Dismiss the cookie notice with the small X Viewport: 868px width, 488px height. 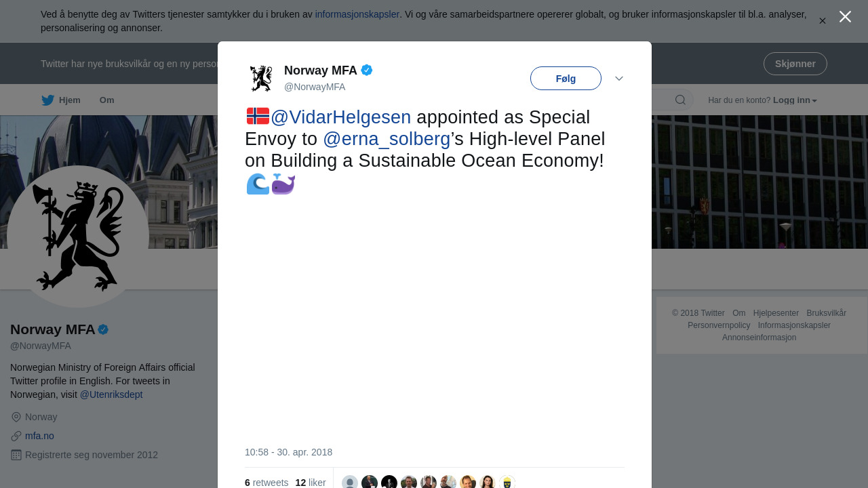(x=823, y=21)
